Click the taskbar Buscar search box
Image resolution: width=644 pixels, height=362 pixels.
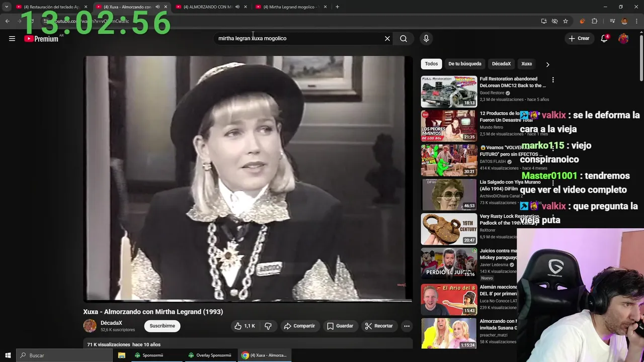tap(64, 355)
